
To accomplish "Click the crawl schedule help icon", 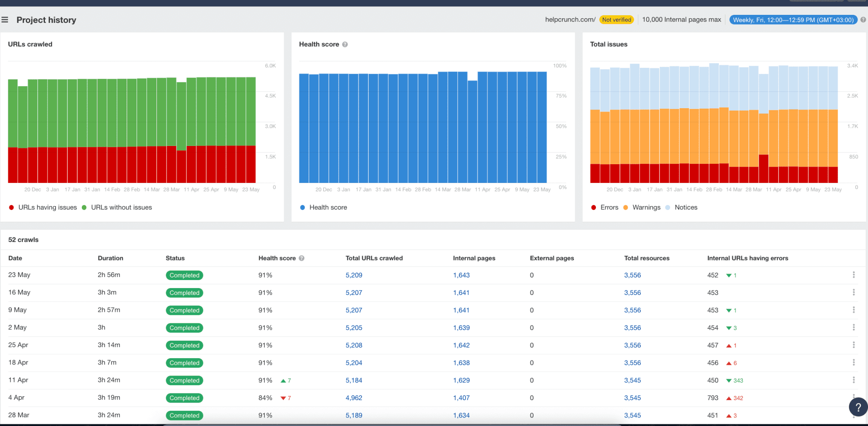I will click(863, 20).
